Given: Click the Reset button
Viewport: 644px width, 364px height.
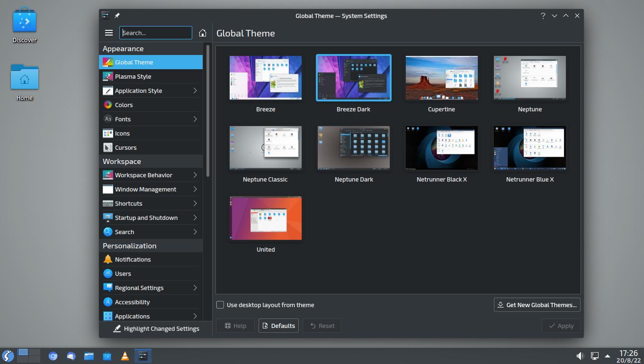Looking at the screenshot, I should tap(322, 326).
